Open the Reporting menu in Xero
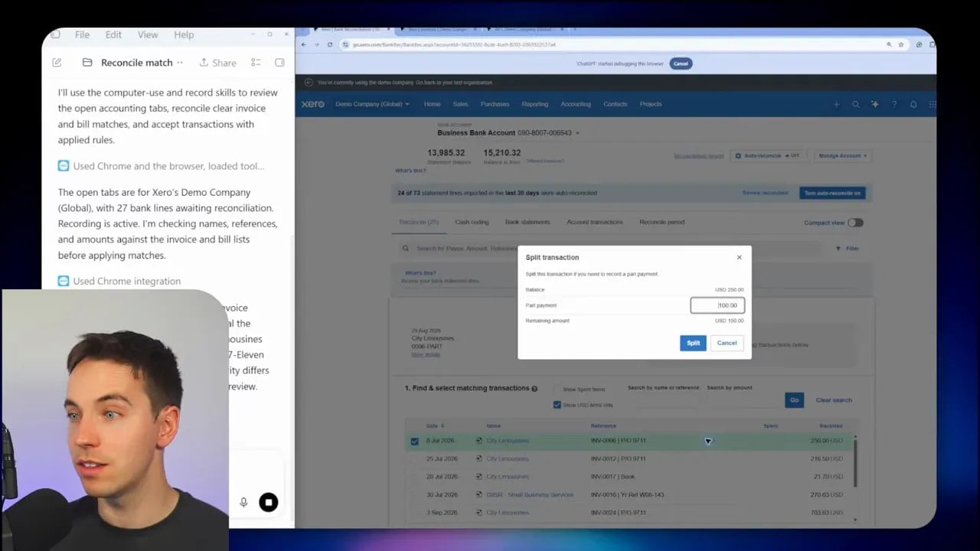Image resolution: width=980 pixels, height=551 pixels. tap(534, 104)
